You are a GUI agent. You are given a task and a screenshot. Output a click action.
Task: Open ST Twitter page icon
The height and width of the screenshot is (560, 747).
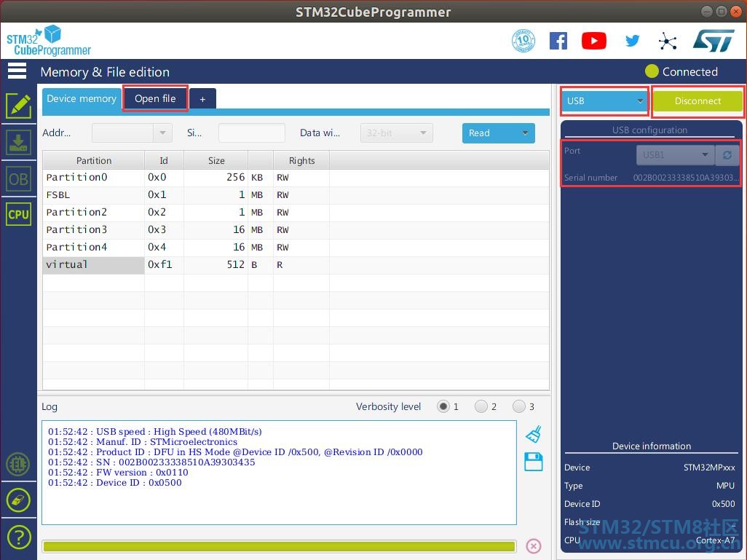click(x=632, y=41)
